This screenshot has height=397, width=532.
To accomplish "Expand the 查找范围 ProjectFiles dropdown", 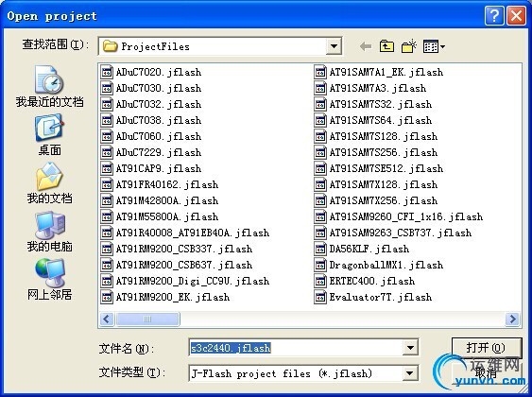I will pyautogui.click(x=334, y=46).
